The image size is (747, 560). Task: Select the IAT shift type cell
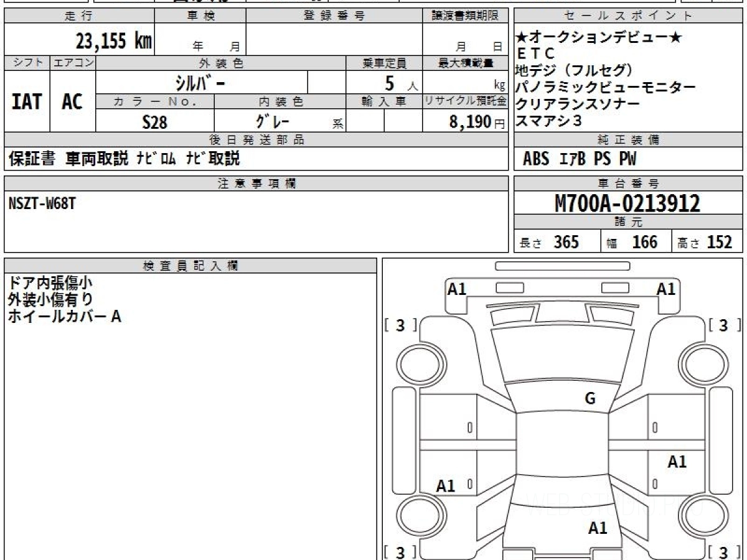pos(27,102)
